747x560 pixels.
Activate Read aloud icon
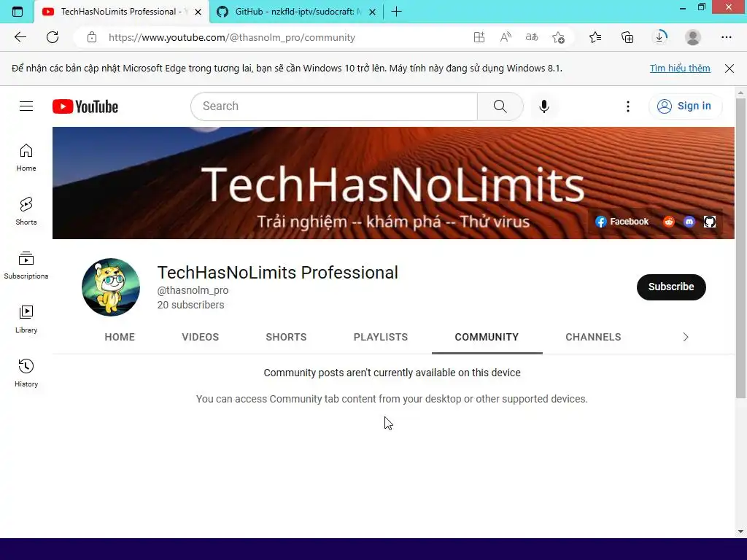point(506,37)
